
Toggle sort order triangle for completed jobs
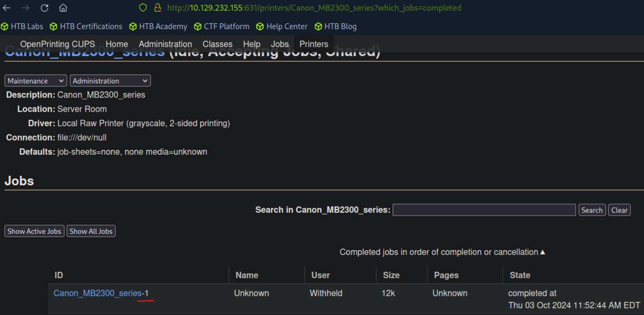click(x=543, y=252)
